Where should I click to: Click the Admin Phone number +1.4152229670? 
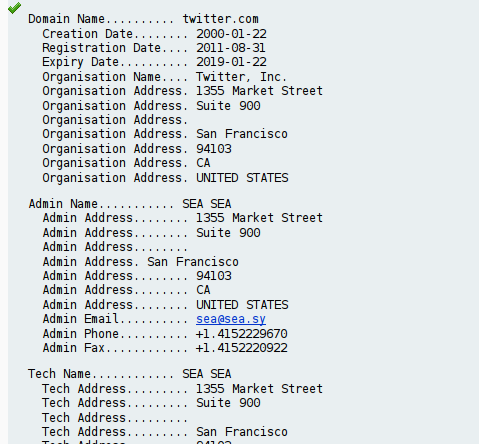[242, 334]
